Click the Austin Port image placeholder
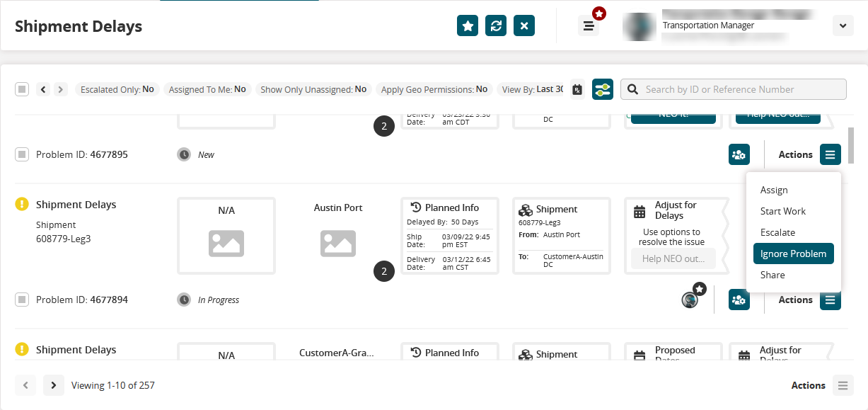 pyautogui.click(x=338, y=244)
